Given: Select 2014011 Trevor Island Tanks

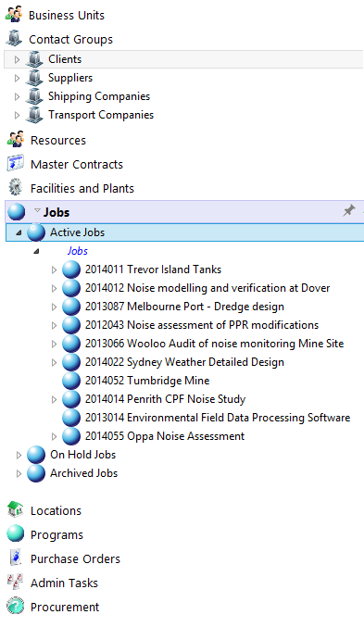Looking at the screenshot, I should pos(153,270).
